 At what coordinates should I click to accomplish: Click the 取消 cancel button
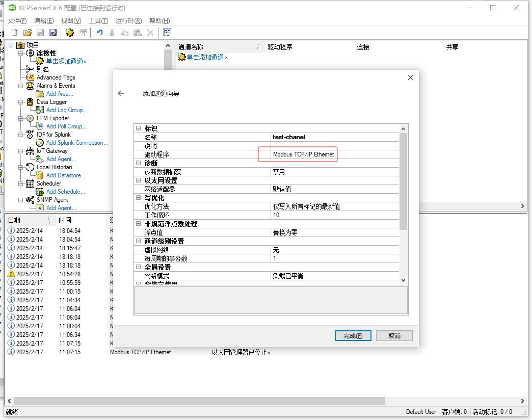[394, 335]
